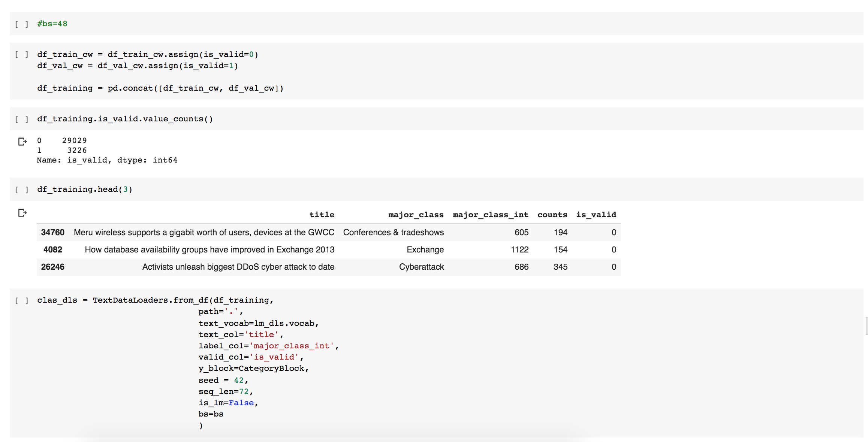Click the counts column header

click(552, 215)
